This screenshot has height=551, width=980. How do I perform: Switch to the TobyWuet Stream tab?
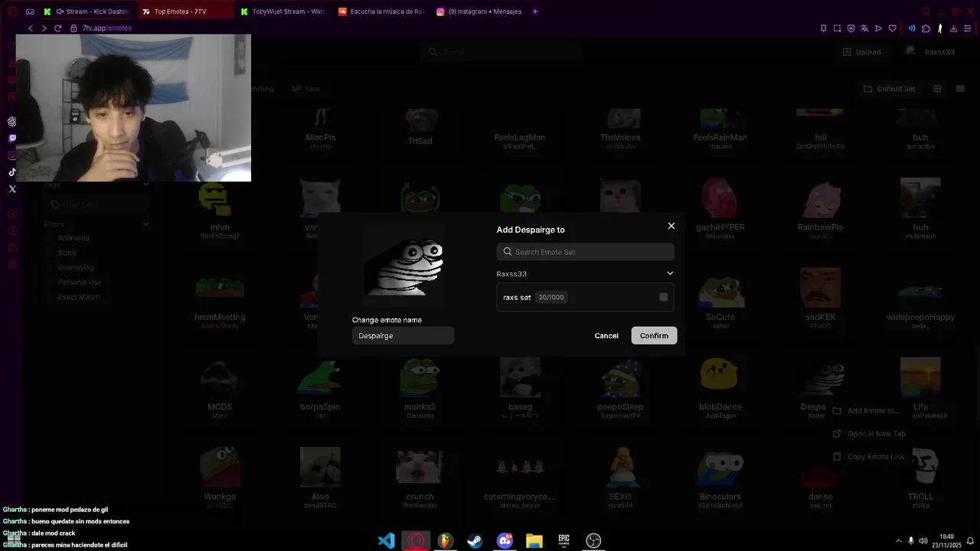(283, 11)
